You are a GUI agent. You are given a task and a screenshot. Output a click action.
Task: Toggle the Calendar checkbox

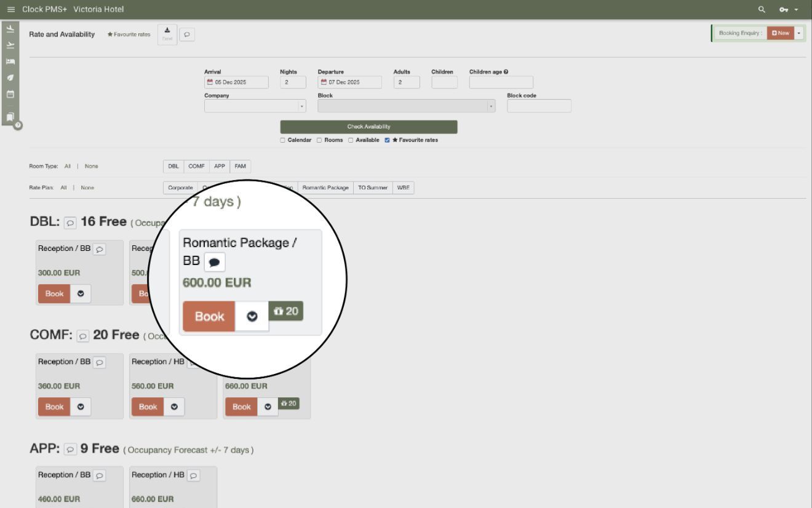(282, 140)
